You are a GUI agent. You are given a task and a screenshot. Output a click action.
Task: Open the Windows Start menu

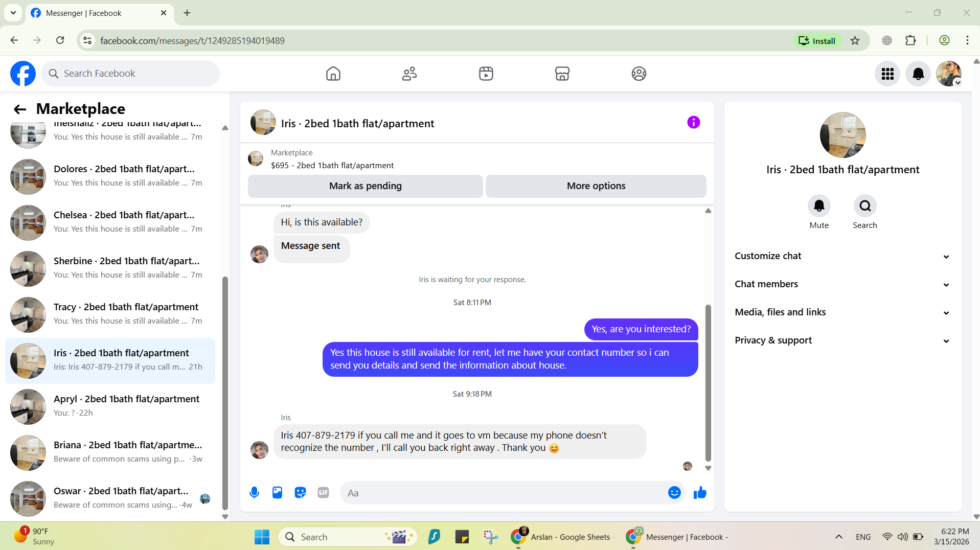tap(262, 537)
